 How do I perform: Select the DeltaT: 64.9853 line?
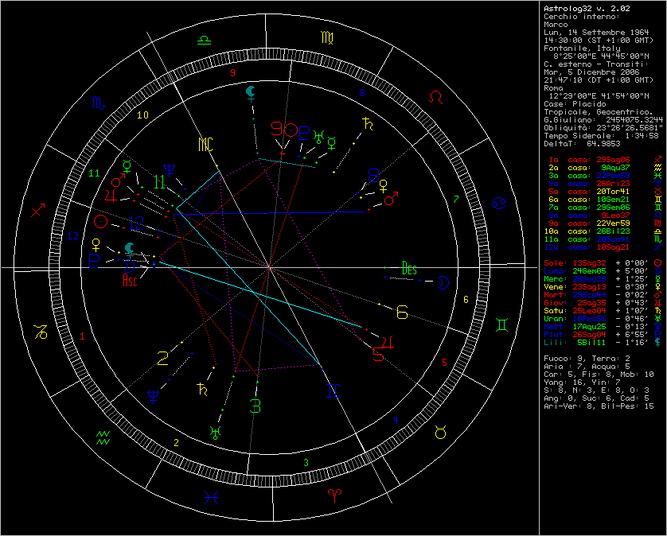point(582,144)
